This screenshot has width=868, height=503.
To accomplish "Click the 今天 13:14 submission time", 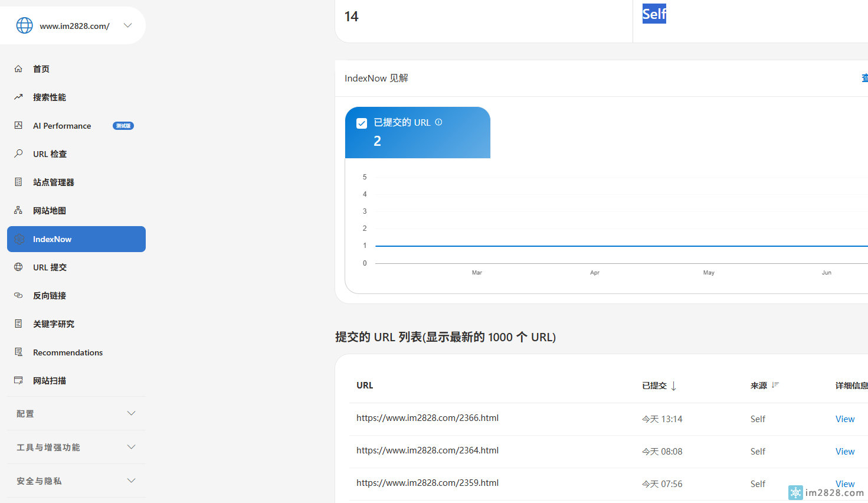I will (662, 419).
